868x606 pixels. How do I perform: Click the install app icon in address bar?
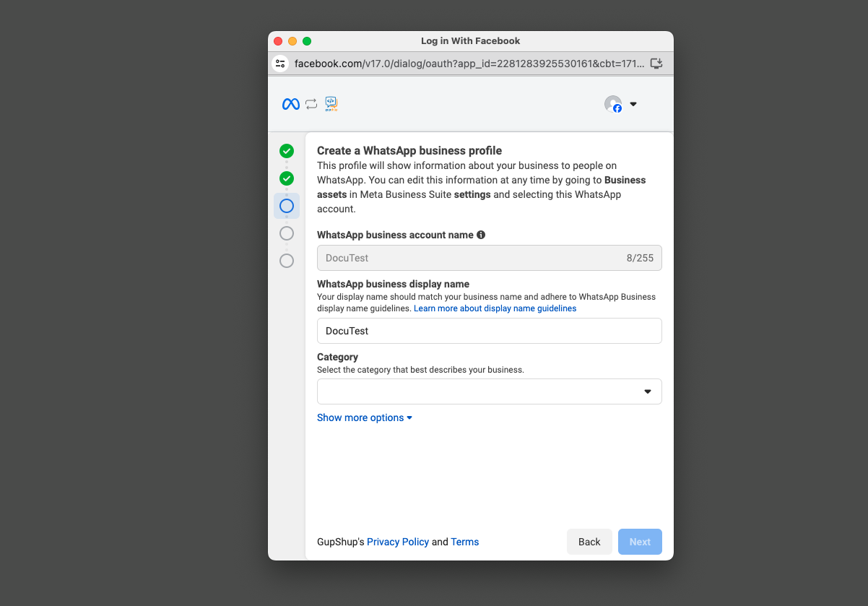pos(656,64)
